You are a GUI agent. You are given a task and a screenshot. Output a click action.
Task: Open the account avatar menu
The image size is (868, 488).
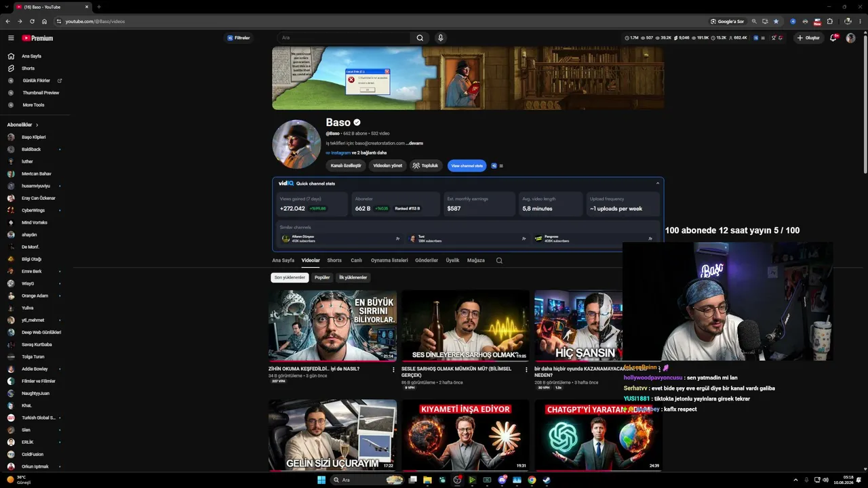[x=850, y=38]
